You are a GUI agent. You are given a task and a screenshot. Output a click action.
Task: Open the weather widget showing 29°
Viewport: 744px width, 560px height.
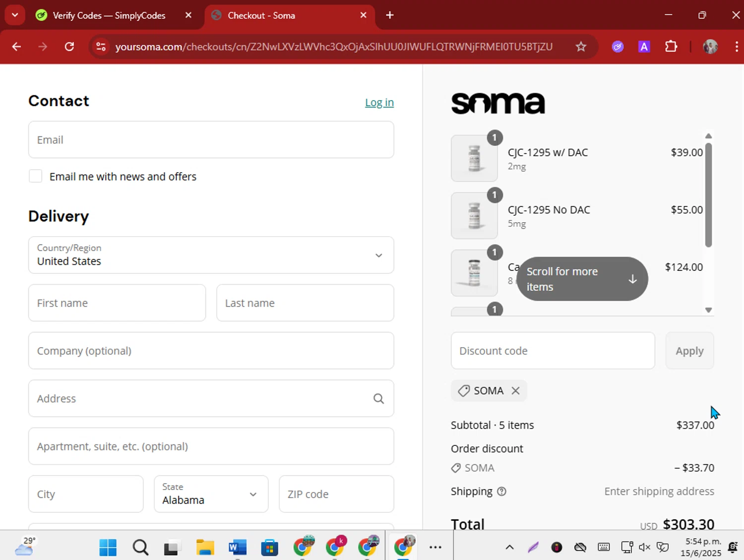click(26, 546)
